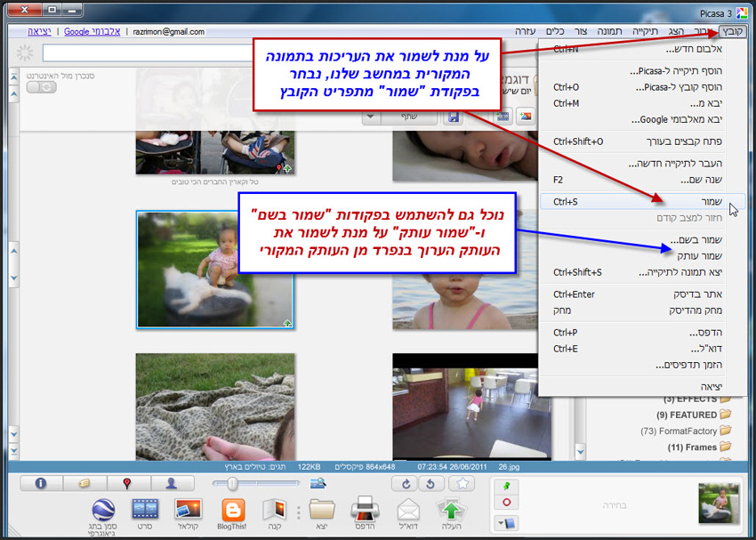
Task: Click the קנה (Shop) icon
Action: [275, 514]
